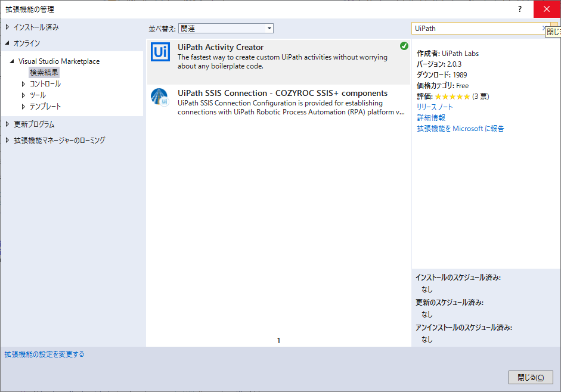Screen dimensions: 561x392
Task: Click the help question mark in title bar
Action: pyautogui.click(x=519, y=9)
